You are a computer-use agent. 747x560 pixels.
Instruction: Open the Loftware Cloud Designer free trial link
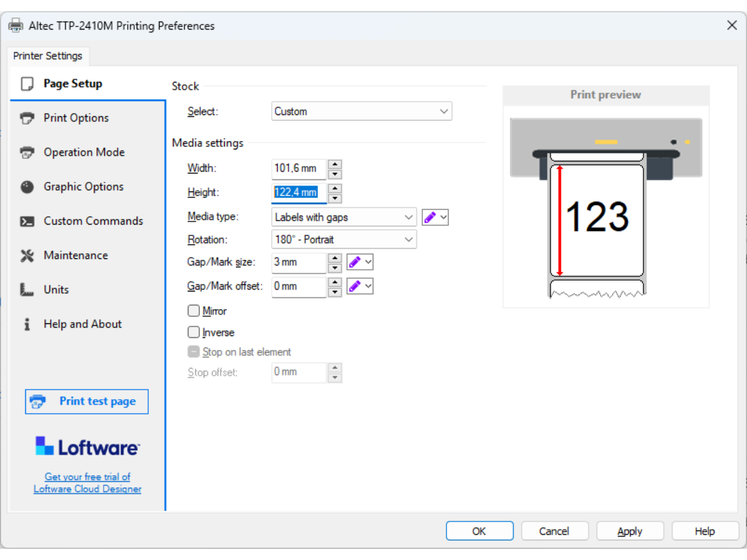coord(87,483)
